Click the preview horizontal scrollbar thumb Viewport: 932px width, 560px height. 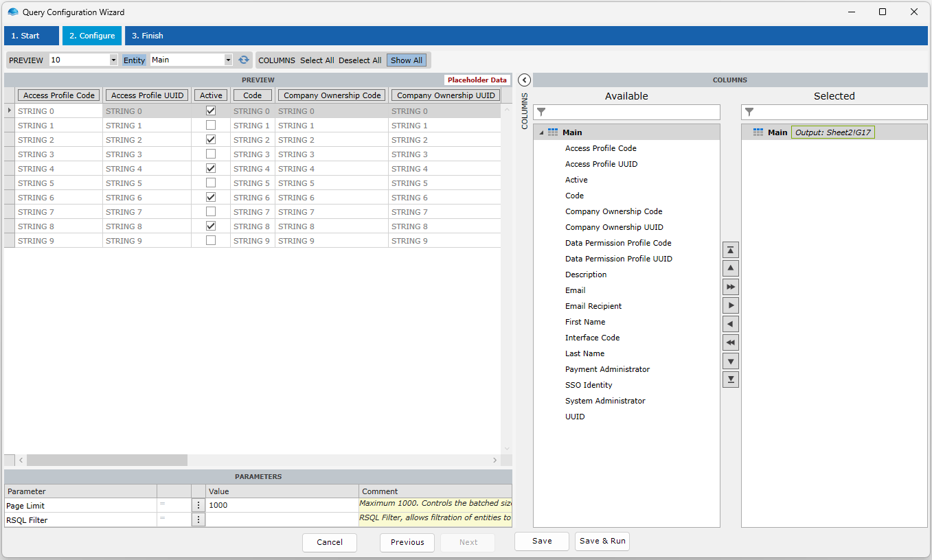tap(106, 460)
